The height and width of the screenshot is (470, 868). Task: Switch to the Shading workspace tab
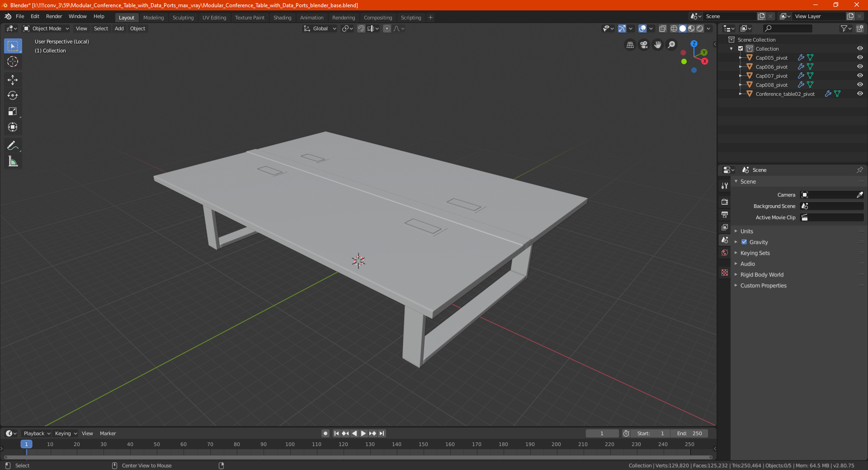282,18
